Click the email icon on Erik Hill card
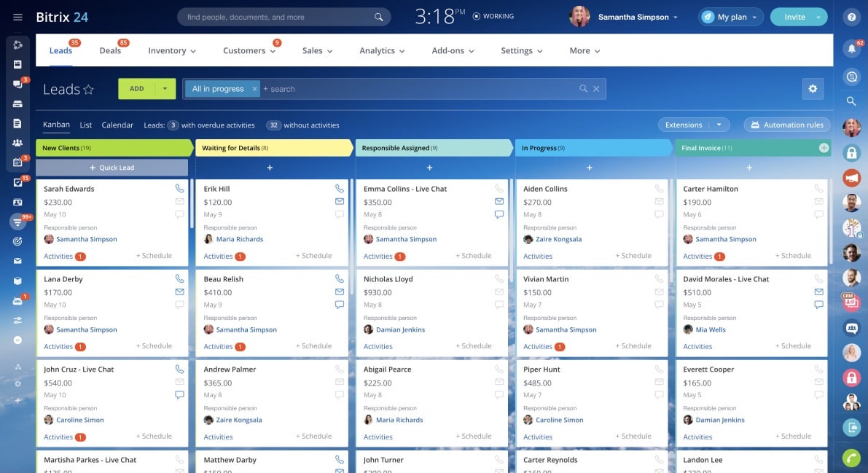This screenshot has height=473, width=868. [340, 202]
